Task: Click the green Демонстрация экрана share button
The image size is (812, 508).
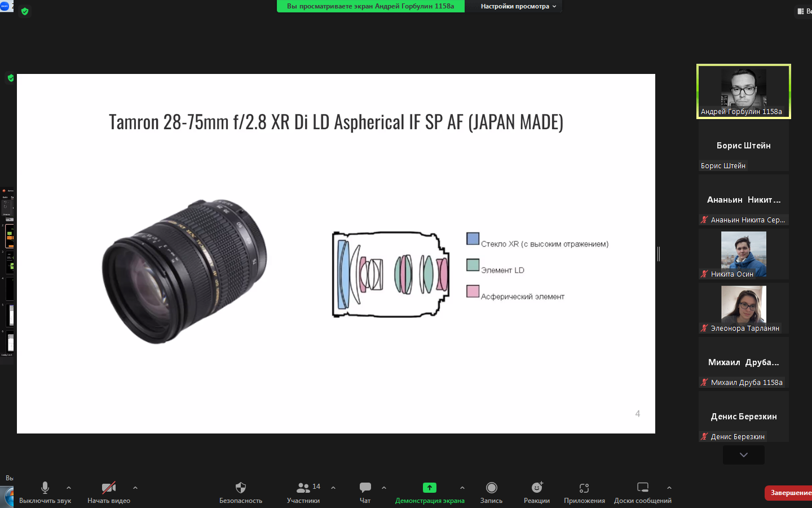Action: click(430, 492)
